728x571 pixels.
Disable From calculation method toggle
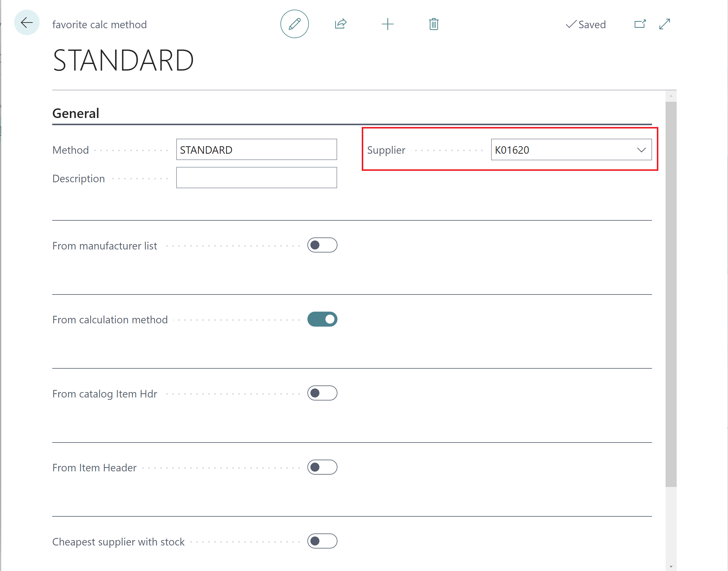322,319
